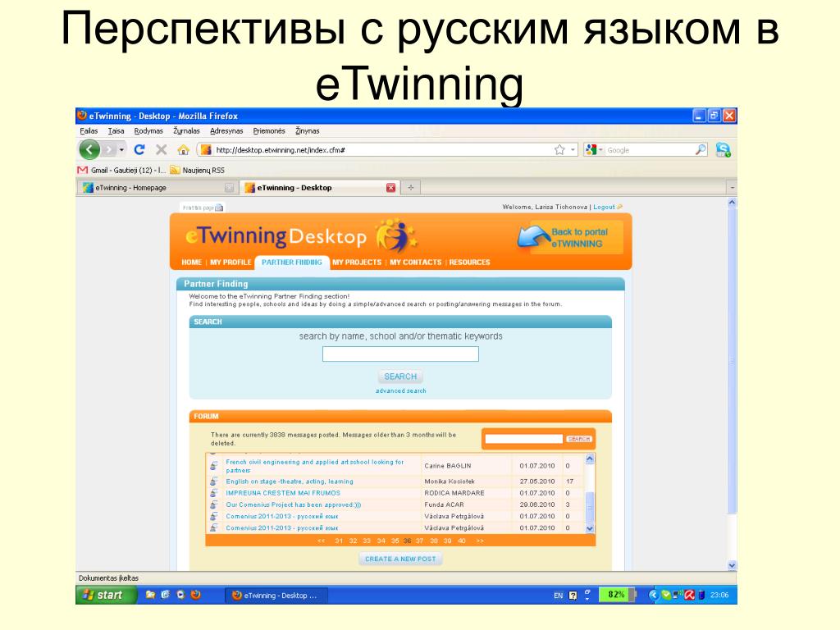The height and width of the screenshot is (630, 840).
Task: Click the forum list scroll down arrow
Action: point(590,528)
